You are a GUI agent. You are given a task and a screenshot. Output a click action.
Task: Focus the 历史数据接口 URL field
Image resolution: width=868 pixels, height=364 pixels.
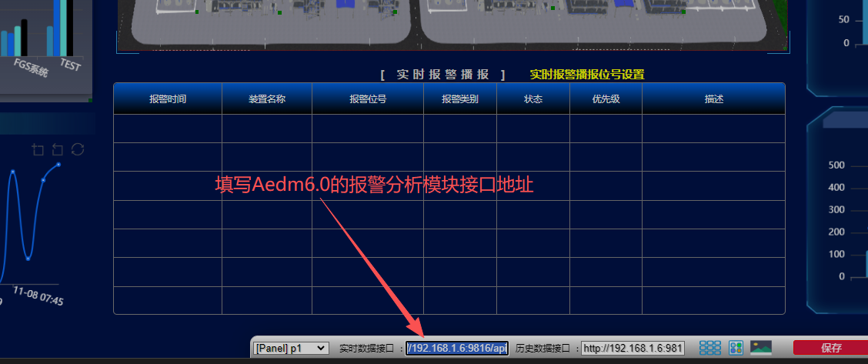tap(633, 349)
